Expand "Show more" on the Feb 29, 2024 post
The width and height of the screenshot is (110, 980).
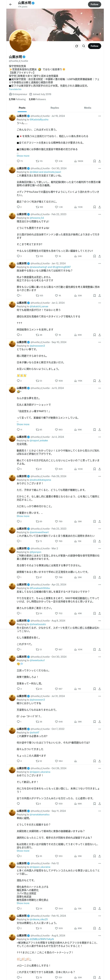[x=23, y=516]
